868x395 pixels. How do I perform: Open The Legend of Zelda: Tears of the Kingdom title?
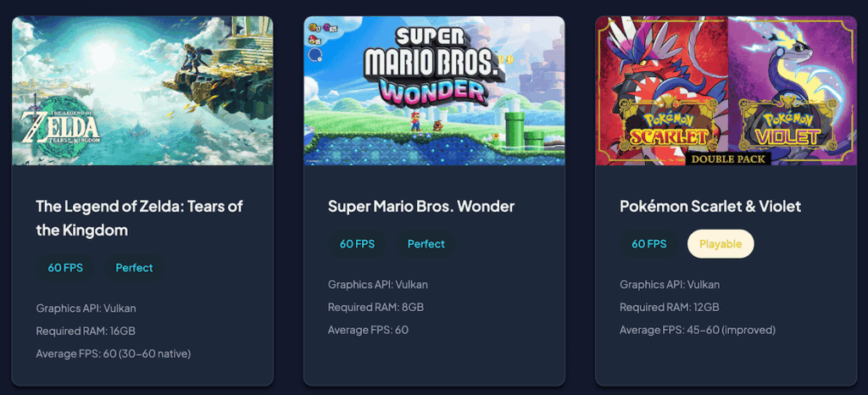(140, 218)
